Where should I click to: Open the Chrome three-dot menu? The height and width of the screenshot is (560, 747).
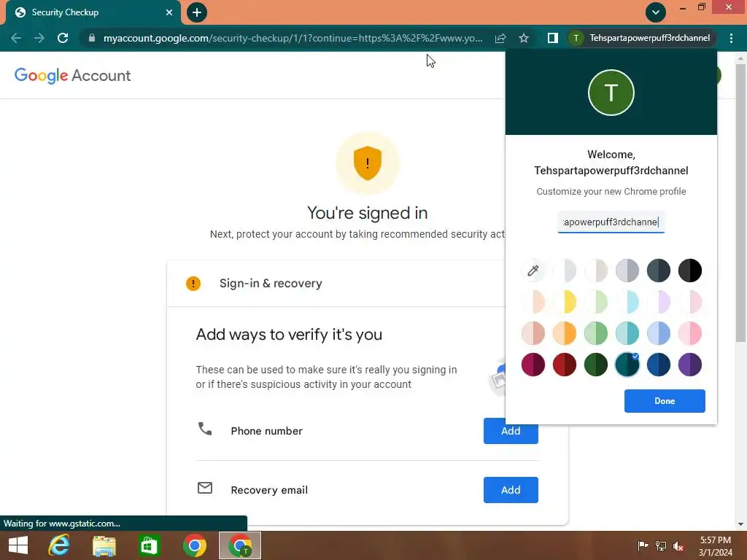coord(731,38)
